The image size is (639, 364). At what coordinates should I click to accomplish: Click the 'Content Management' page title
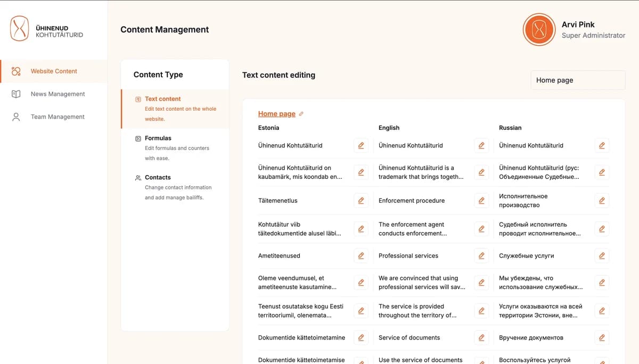(x=165, y=30)
